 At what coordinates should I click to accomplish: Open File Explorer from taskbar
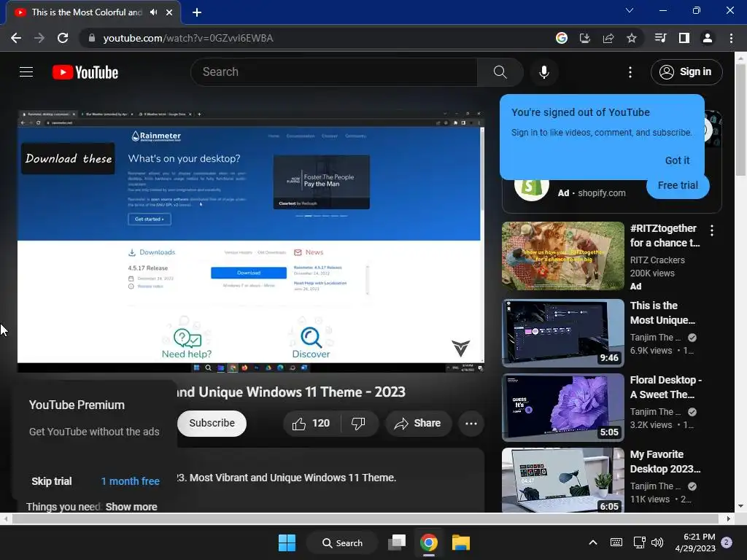461,542
